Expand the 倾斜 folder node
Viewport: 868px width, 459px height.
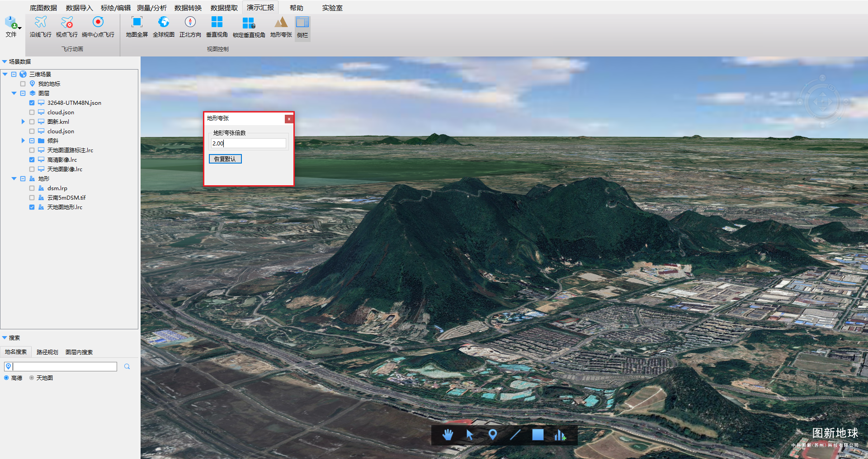[23, 141]
